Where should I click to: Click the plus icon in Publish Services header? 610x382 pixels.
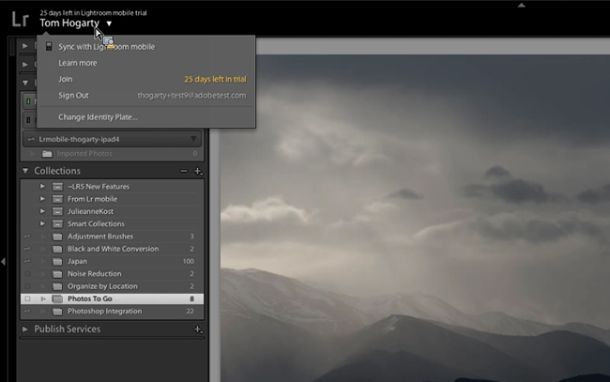[x=198, y=329]
